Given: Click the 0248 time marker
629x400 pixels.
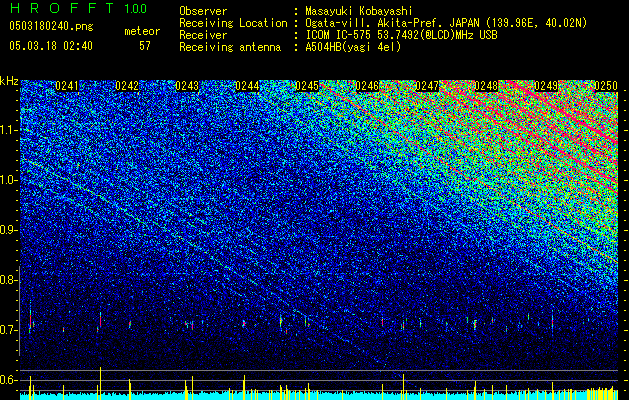Looking at the screenshot, I should click(x=486, y=86).
